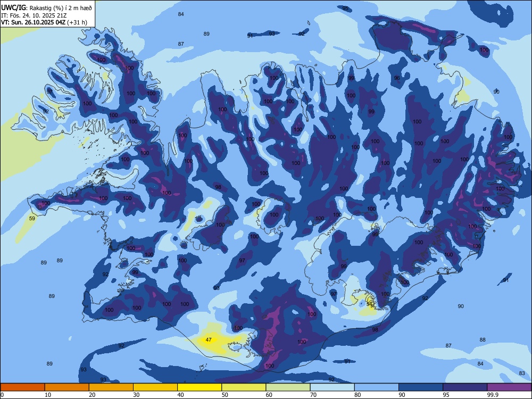
Task: Select the 20–30 amber legend swatch
Action: click(x=111, y=387)
